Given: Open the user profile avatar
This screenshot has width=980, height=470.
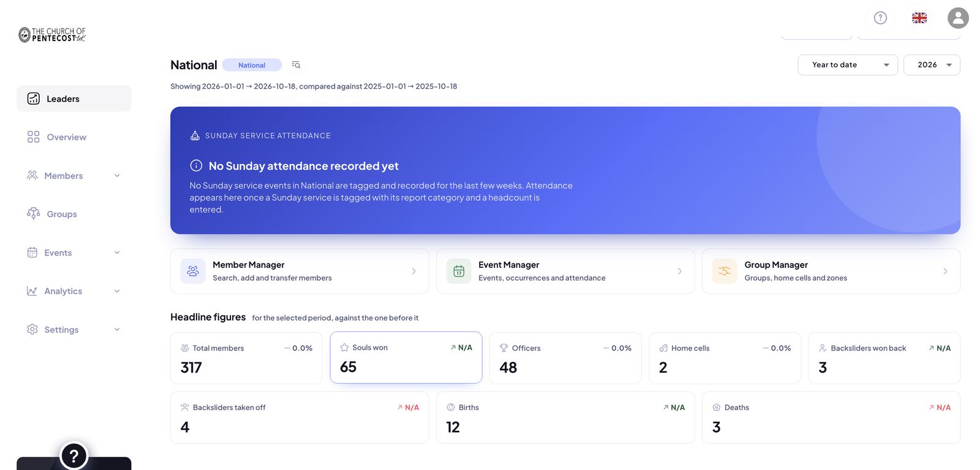Looking at the screenshot, I should [958, 18].
